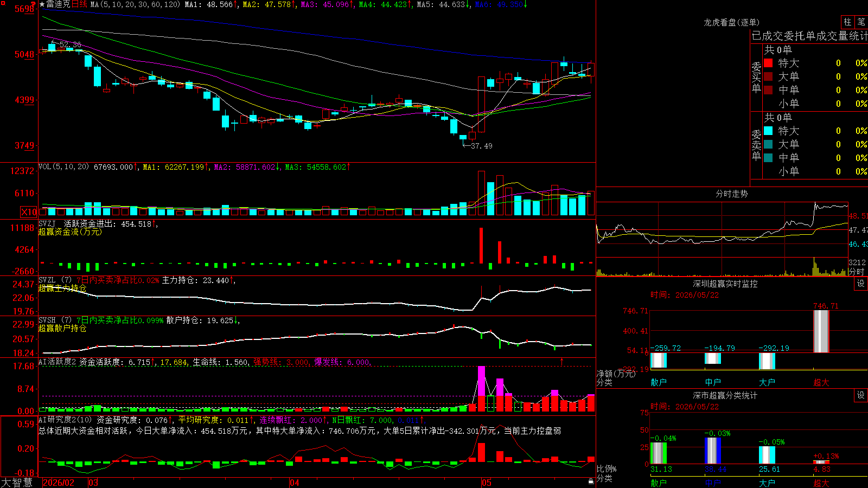Click the 大户 bar in 深市超赢分类统计
The image size is (868, 488).
coord(767,455)
